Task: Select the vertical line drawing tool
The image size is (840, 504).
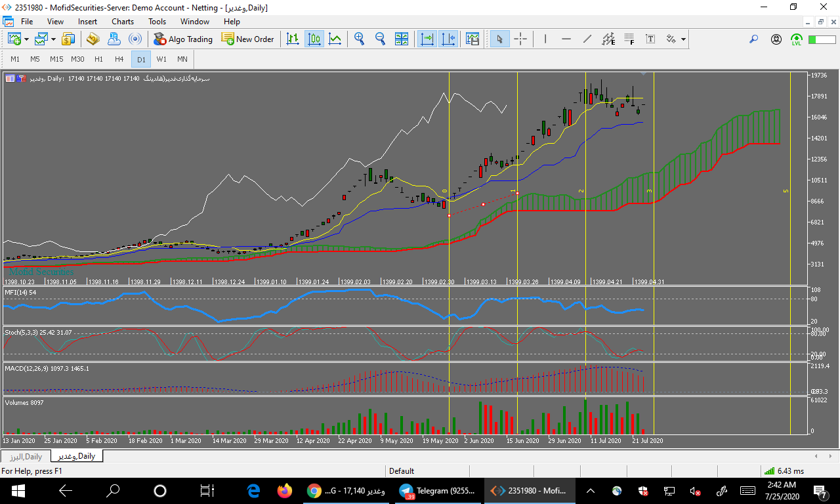Action: 545,39
